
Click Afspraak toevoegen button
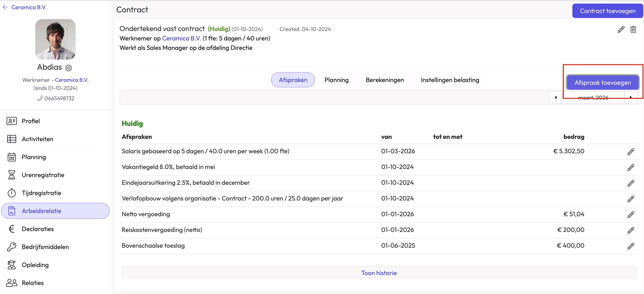click(x=602, y=82)
